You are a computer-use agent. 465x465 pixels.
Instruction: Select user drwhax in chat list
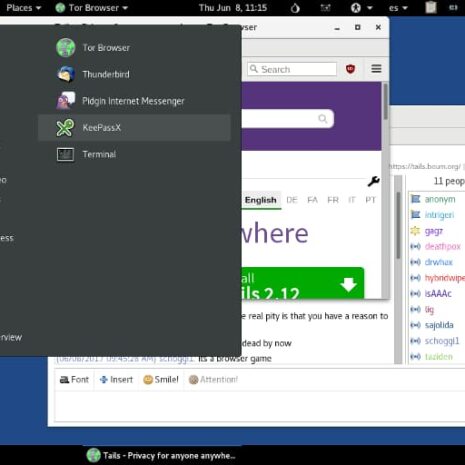coord(438,262)
